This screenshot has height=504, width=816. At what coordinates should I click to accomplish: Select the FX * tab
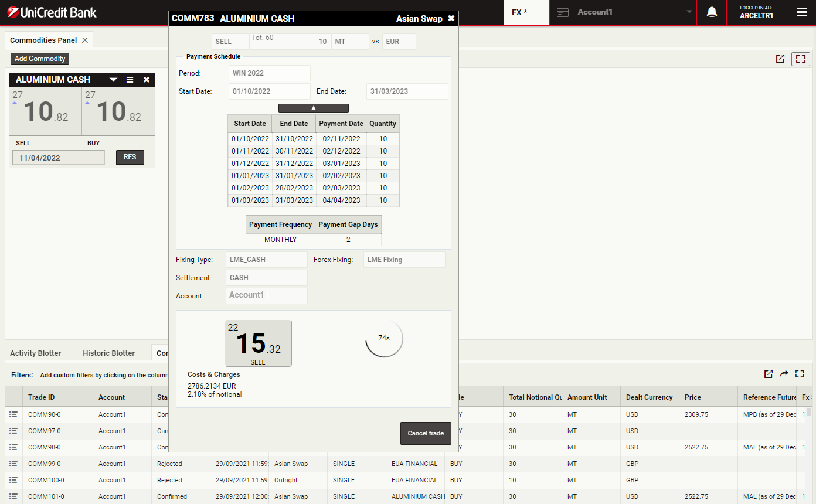coord(526,12)
